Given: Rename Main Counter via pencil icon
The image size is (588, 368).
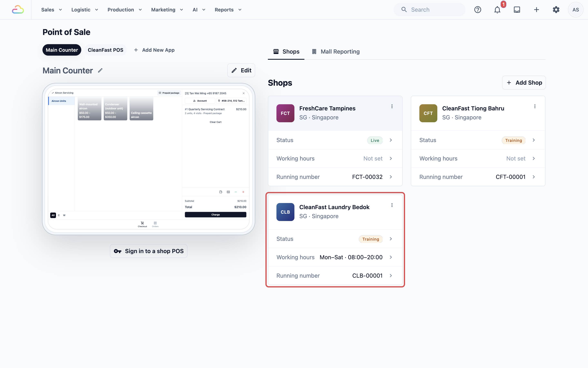Looking at the screenshot, I should pos(100,71).
